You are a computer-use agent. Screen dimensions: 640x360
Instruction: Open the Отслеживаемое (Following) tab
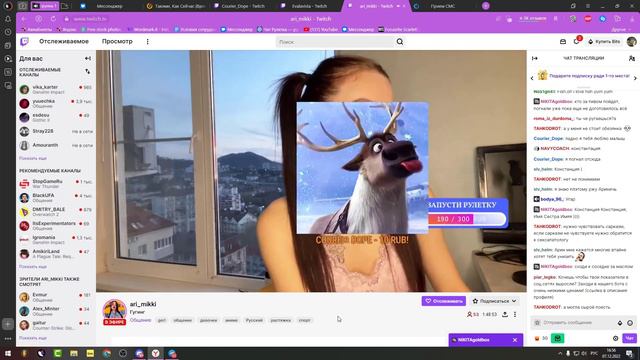[x=64, y=42]
